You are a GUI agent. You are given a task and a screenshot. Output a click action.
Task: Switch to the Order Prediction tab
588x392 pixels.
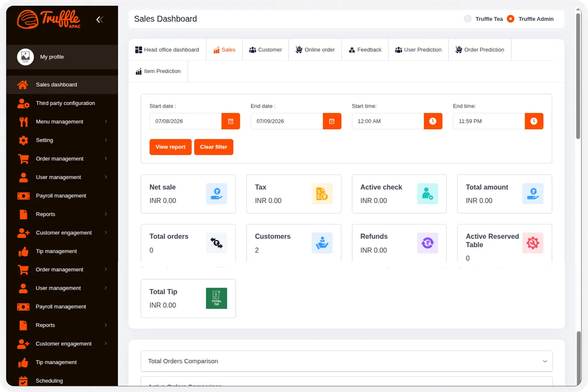point(480,50)
